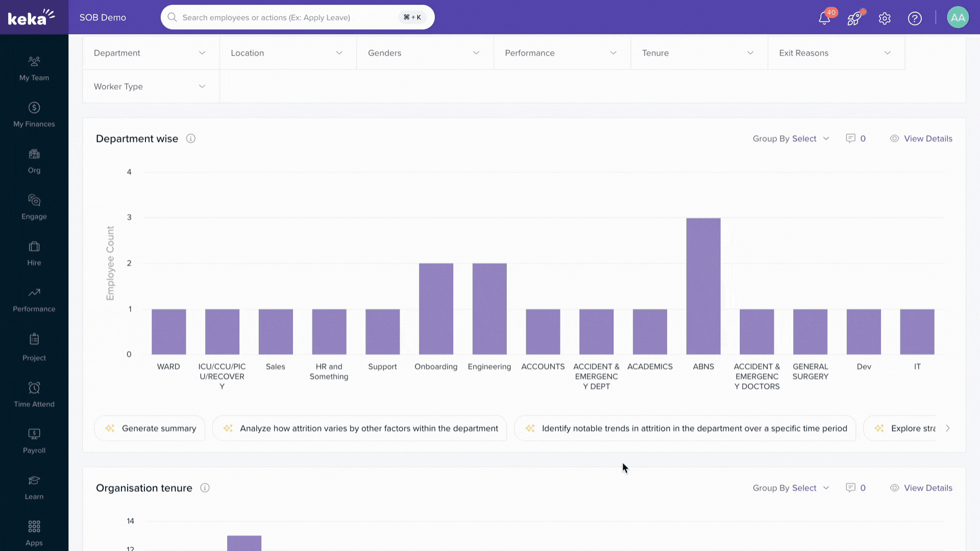Open the Worker Type filter dropdown
980x551 pixels.
pyautogui.click(x=151, y=87)
